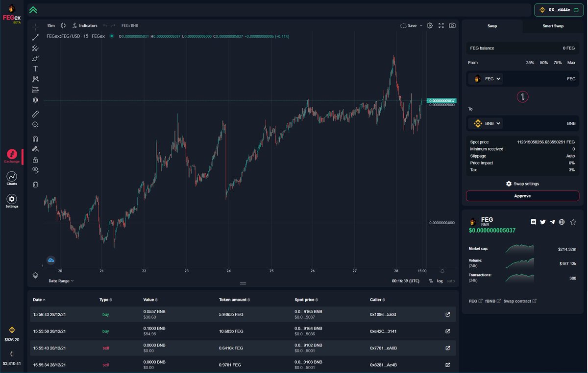Take a chart snapshot with camera icon
This screenshot has height=373, width=588.
click(452, 25)
